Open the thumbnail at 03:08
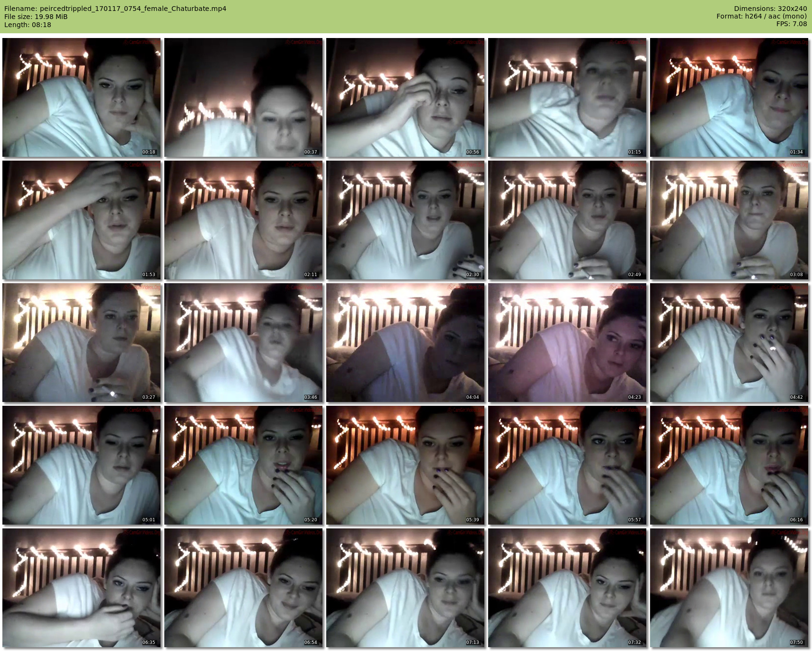The height and width of the screenshot is (651, 812). tap(729, 220)
